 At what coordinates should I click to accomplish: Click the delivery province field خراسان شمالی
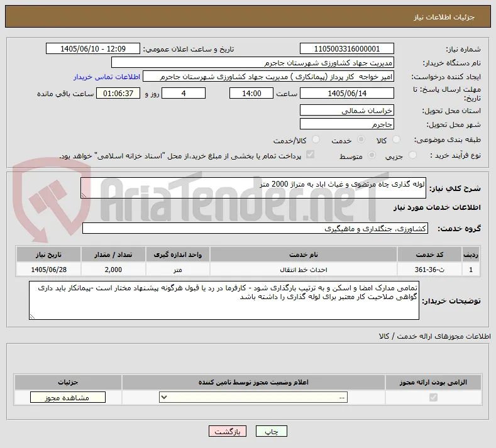click(x=346, y=111)
